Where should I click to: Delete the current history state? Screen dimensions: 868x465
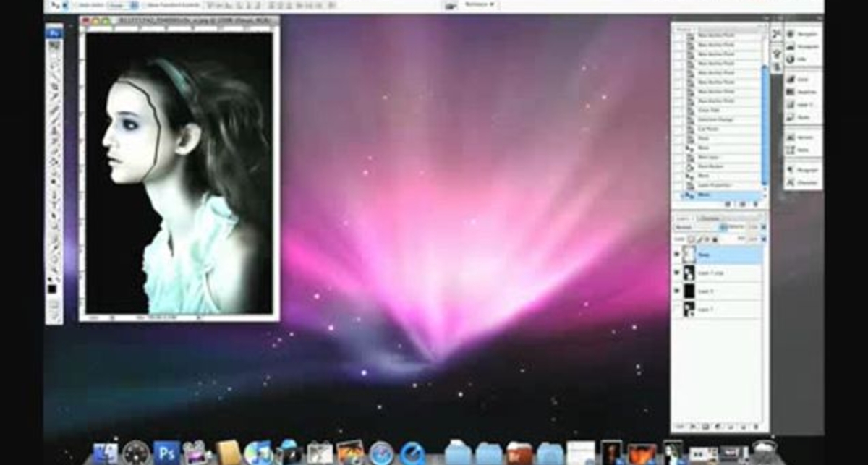(x=757, y=205)
